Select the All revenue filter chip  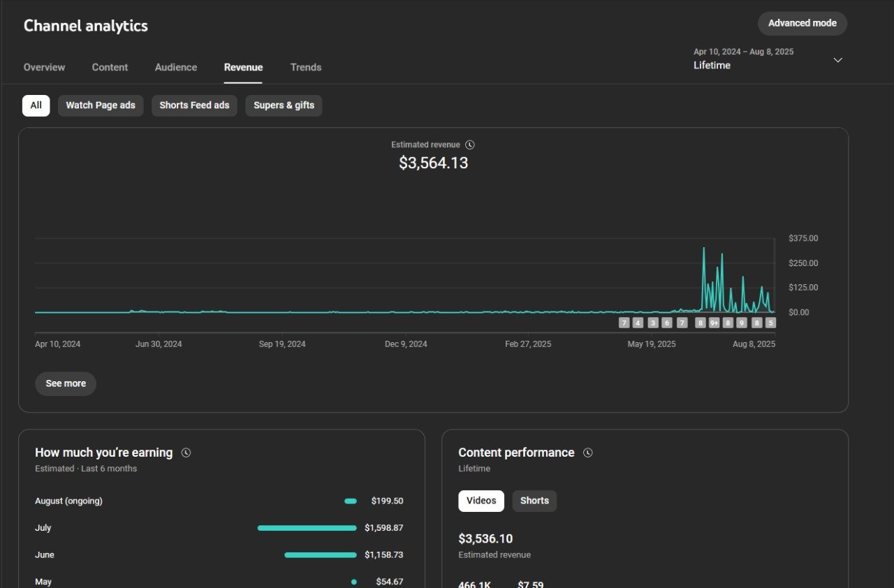(36, 105)
